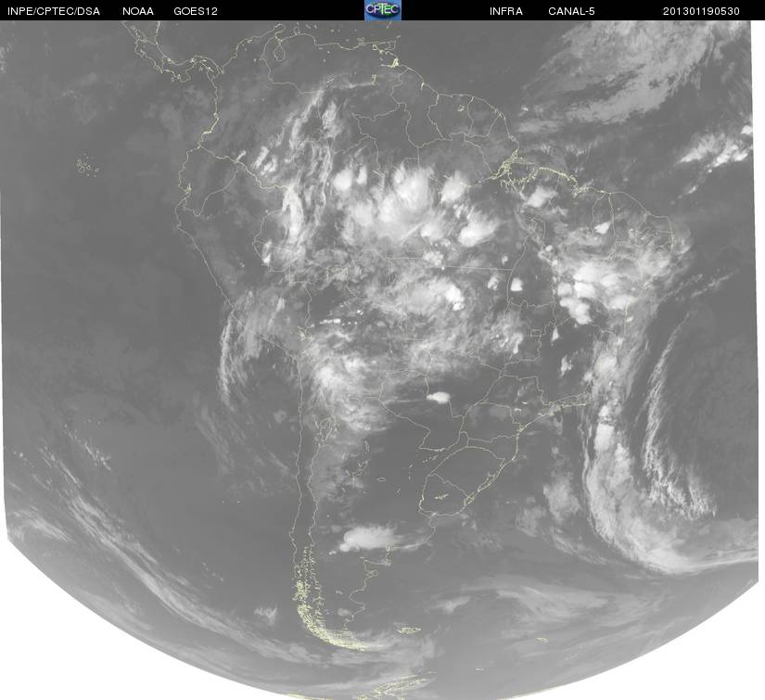
Task: Select the NOAA label in the header
Action: pos(138,11)
